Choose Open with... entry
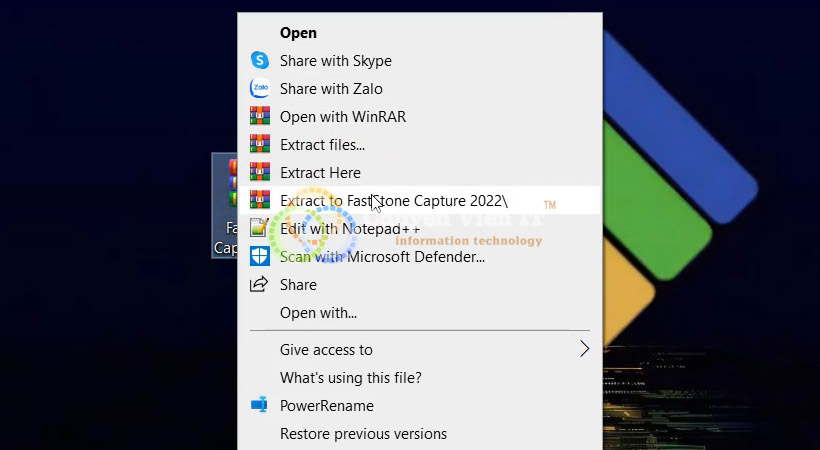 420,313
